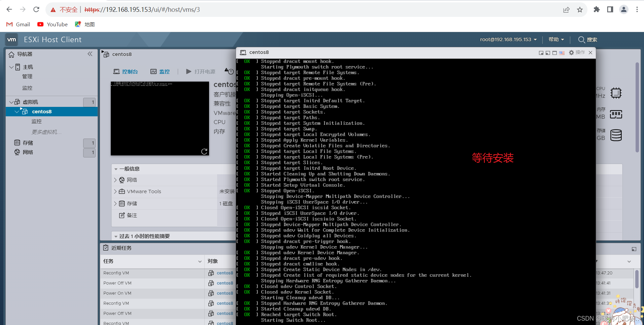The image size is (644, 325).
Task: Click the Reconfig VM task at 13:47:20
Action: point(116,273)
